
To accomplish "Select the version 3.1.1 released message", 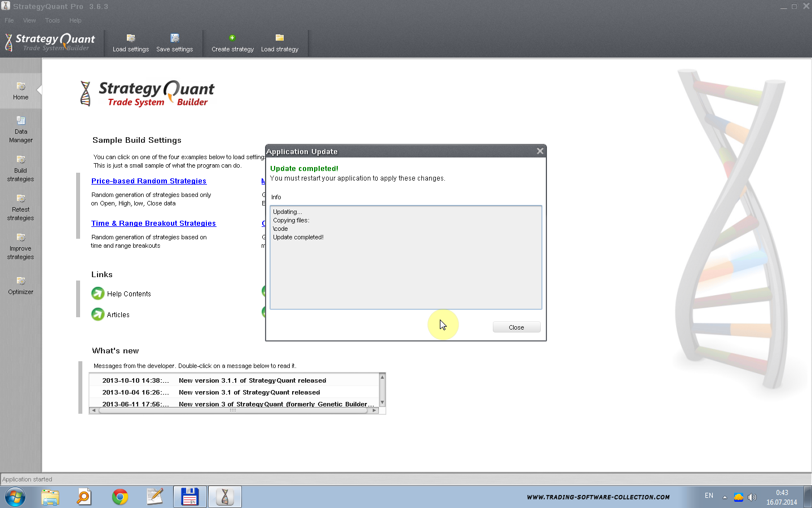I will coord(252,380).
